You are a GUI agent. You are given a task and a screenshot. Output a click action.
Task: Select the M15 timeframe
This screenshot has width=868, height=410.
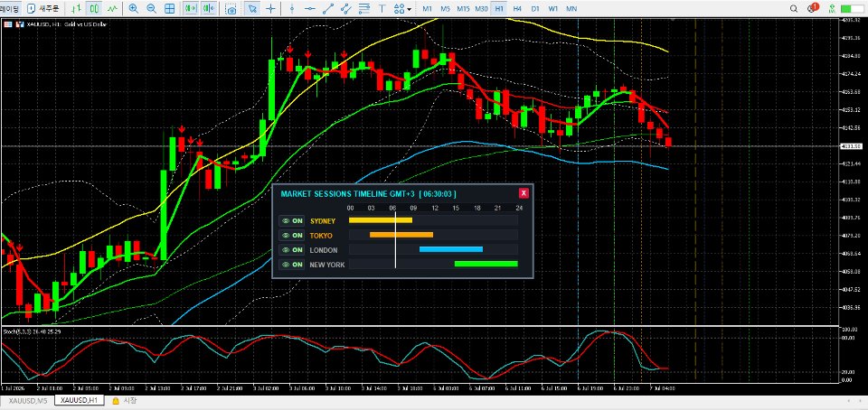tap(463, 9)
